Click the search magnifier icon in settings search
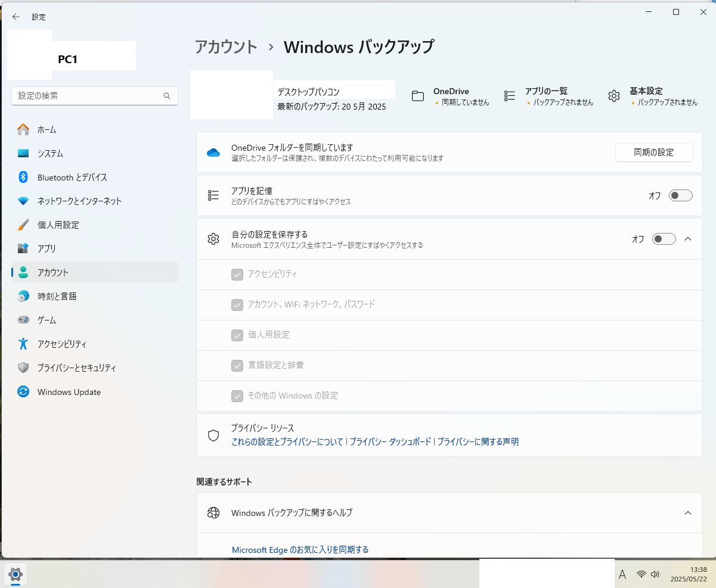 click(x=167, y=96)
